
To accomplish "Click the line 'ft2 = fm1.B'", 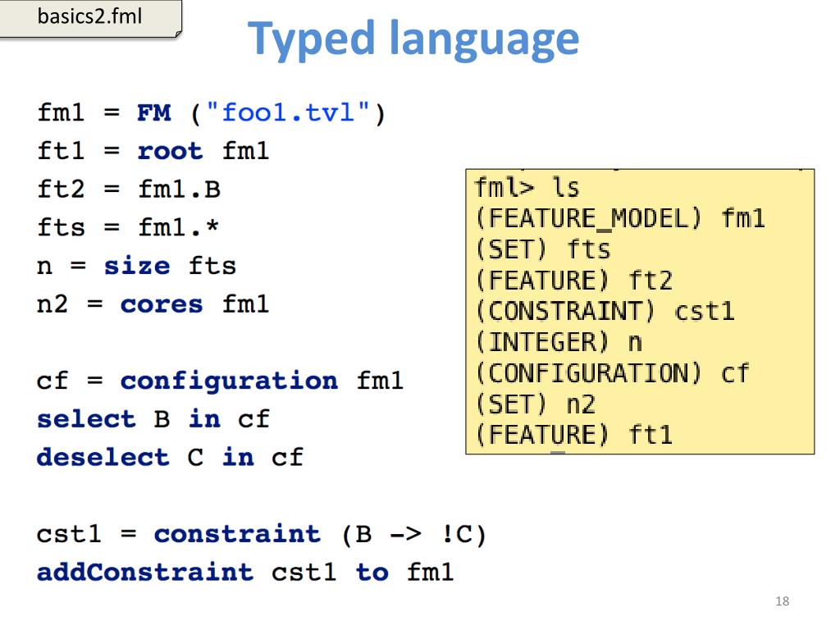I will point(129,189).
